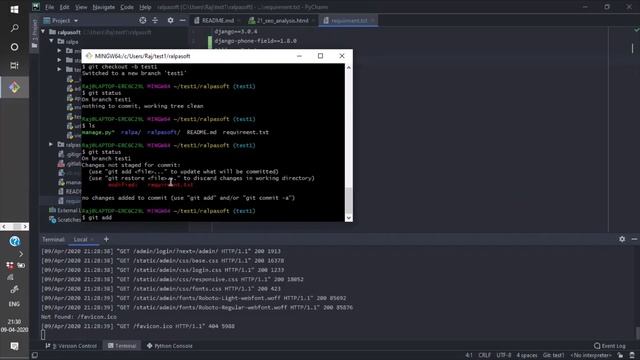Screen dimensions: 640x360
Task: Click the Git Bash scrollbar up arrow
Action: 349,67
